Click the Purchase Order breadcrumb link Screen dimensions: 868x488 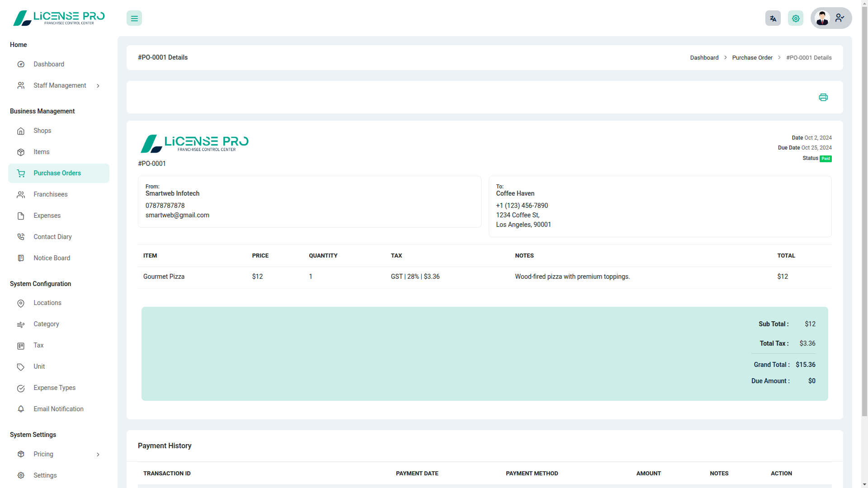tap(752, 58)
